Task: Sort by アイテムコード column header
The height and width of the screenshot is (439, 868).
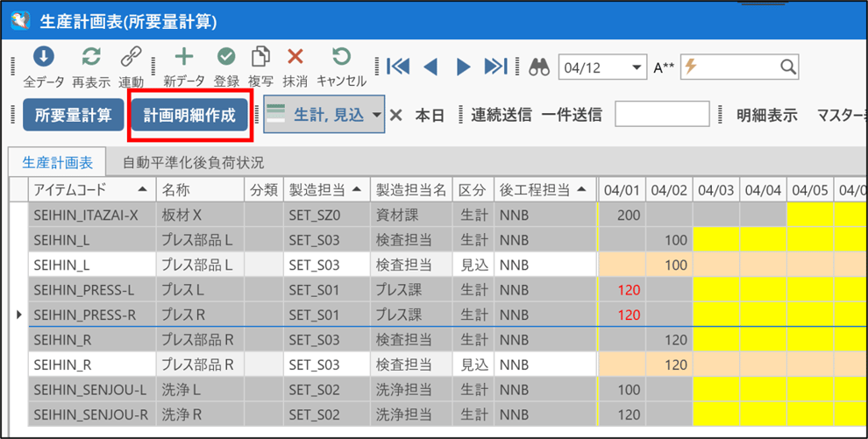Action: [89, 189]
